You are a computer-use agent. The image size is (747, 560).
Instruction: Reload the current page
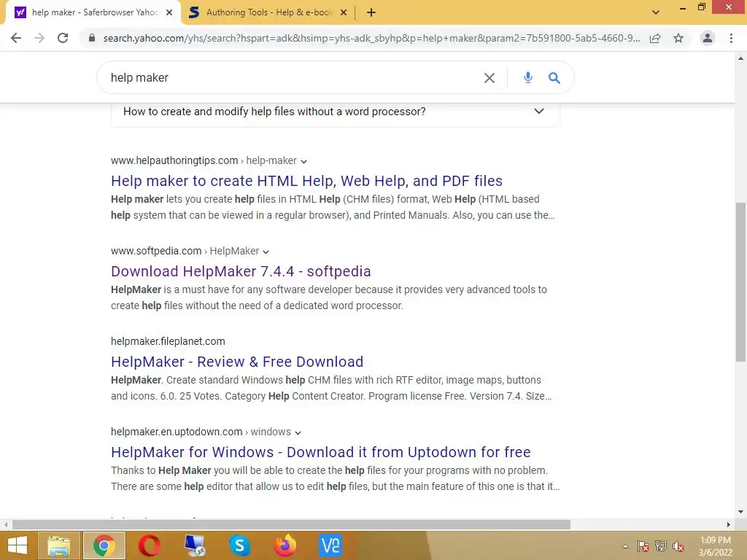[63, 38]
